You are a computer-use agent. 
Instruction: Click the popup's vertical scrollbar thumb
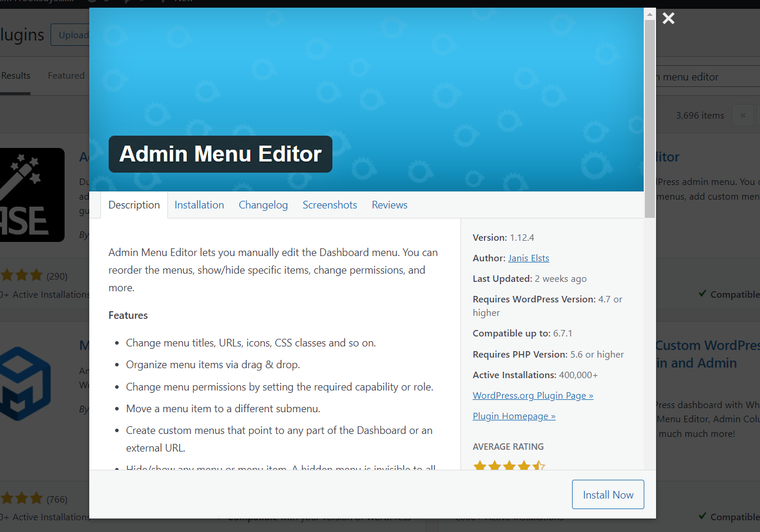pos(650,117)
